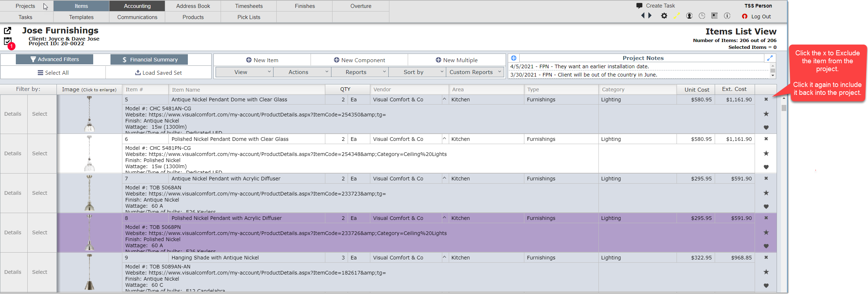868x295 pixels.
Task: Open the Custom Reports dropdown
Action: [x=475, y=72]
